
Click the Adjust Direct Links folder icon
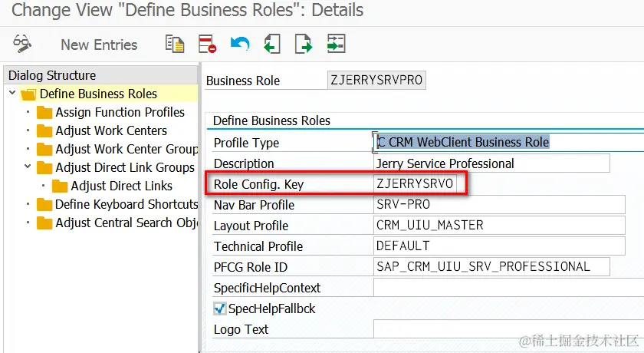tap(60, 186)
